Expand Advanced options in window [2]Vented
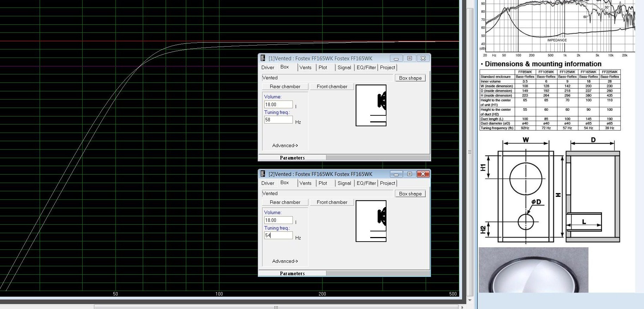The width and height of the screenshot is (644, 309). [285, 261]
